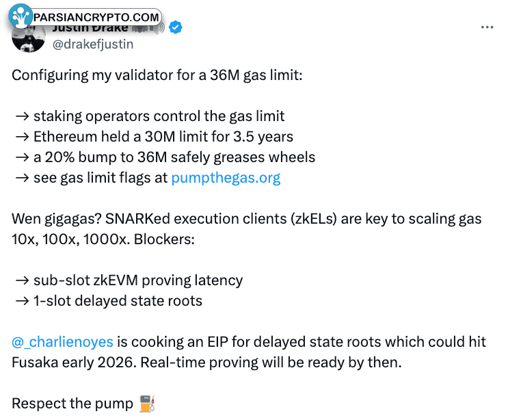Viewport: 508px width, 420px height.
Task: Click the 'Fusaka early 2026' sentence
Action: [x=206, y=363]
